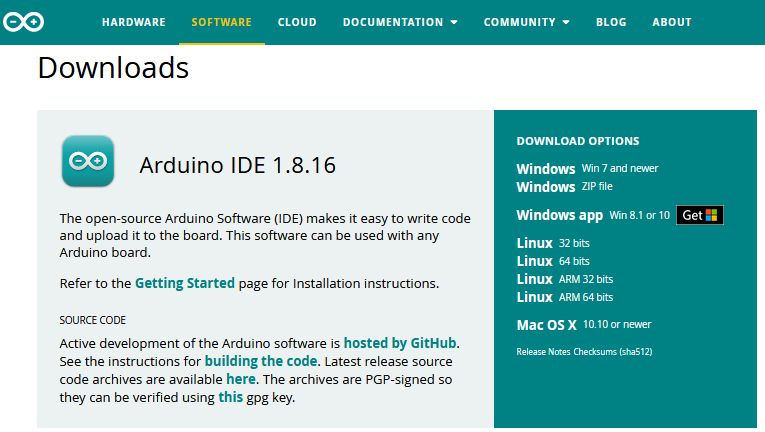The height and width of the screenshot is (432, 765).
Task: Click the Arduino IDE 1.8.16 title
Action: pos(238,165)
